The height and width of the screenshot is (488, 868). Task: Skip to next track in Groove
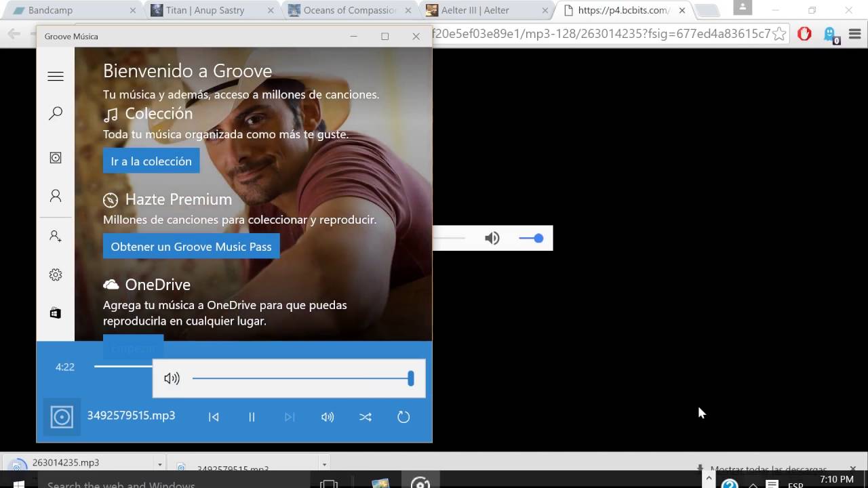(290, 417)
